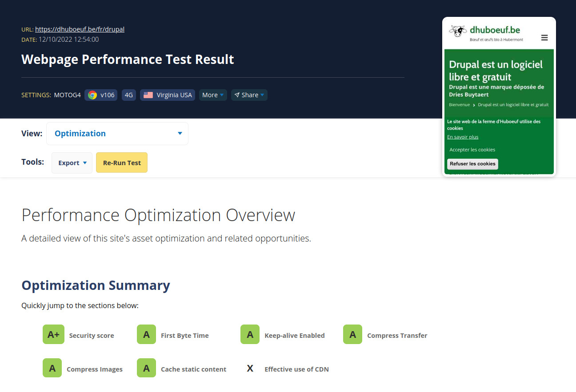Screen dimensions: 576x392
Task: Click the Keep-alive Enabled A grade badge
Action: (x=250, y=334)
